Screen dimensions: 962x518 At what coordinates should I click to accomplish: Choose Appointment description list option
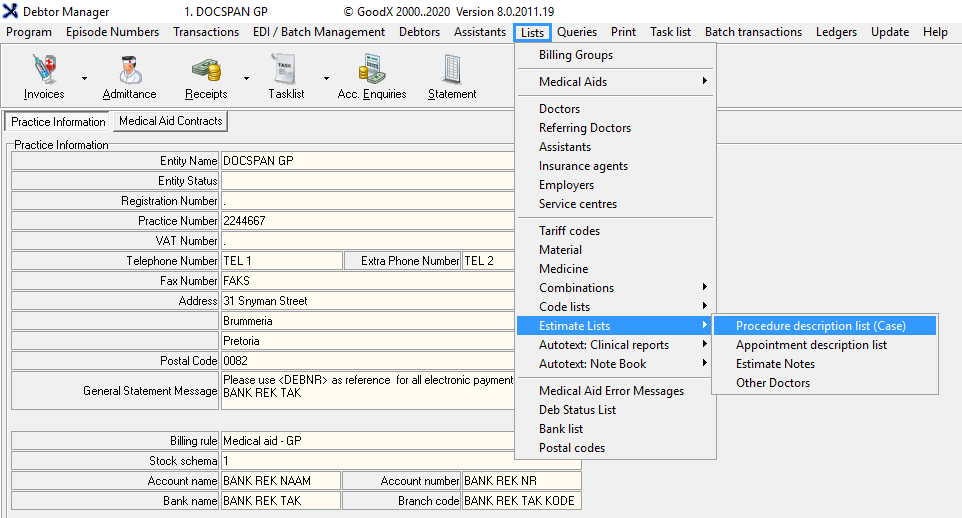click(811, 345)
